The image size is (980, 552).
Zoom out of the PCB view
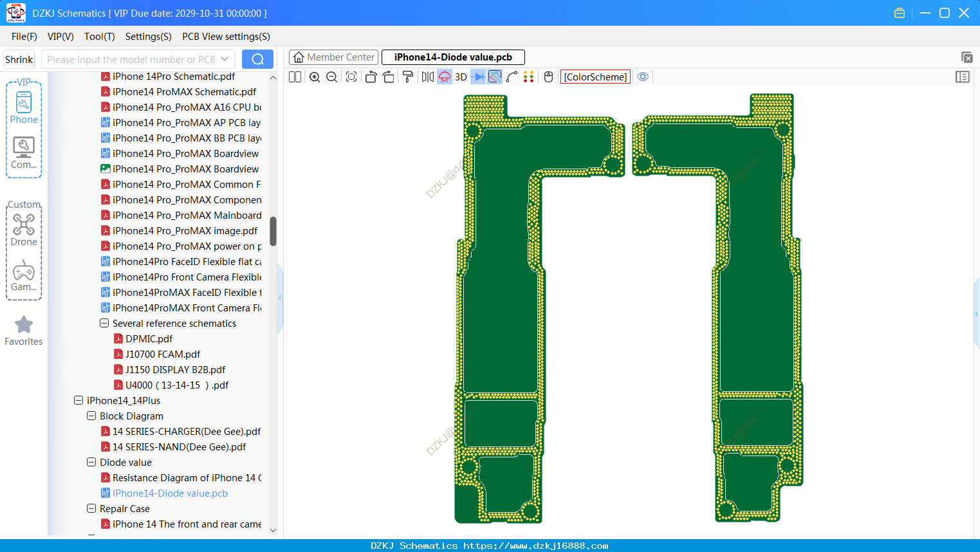pos(331,77)
